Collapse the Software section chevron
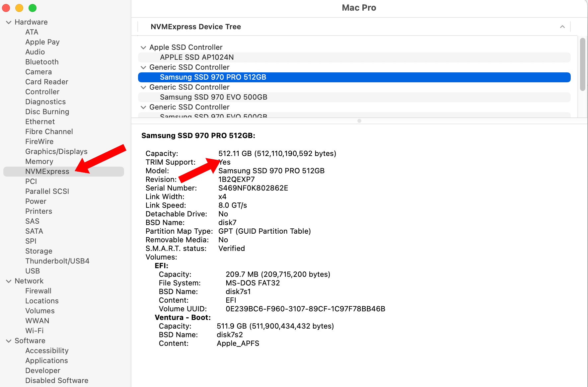The image size is (588, 387). [9, 341]
